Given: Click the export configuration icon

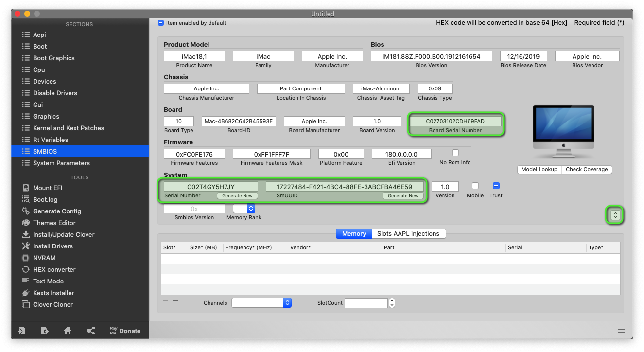Looking at the screenshot, I should [45, 331].
